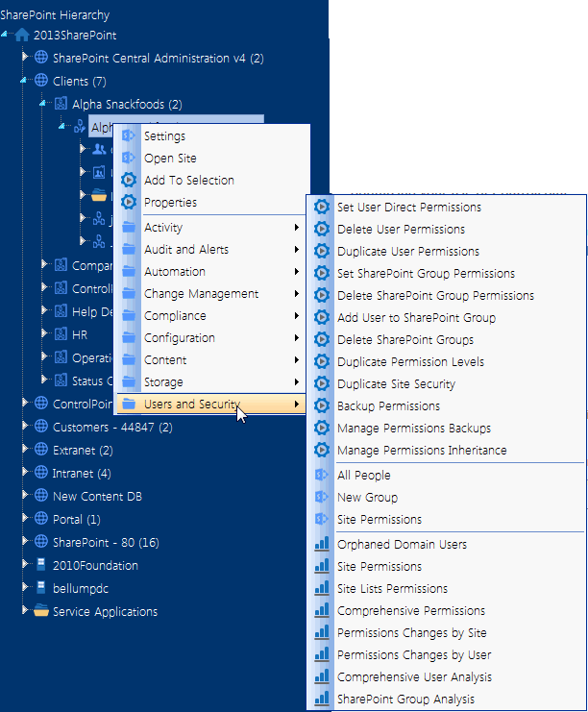Select the bellumpdc tree item
Screen dimensions: 588x712
pyautogui.click(x=81, y=588)
